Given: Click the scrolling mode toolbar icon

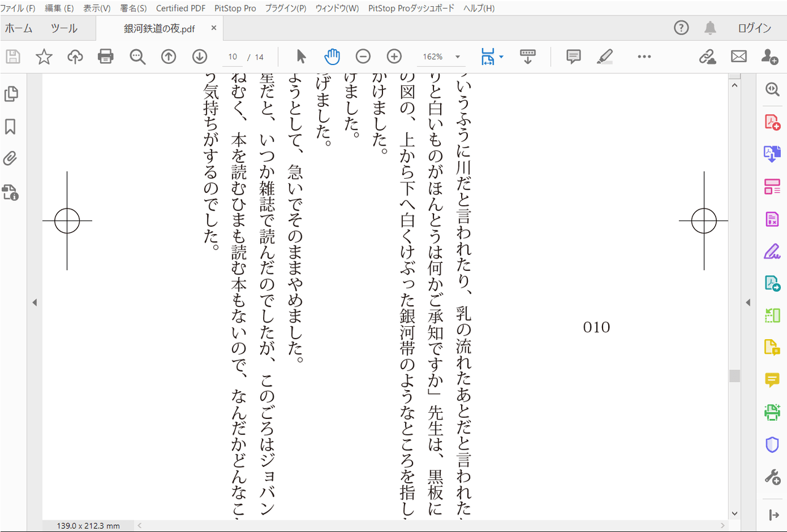Looking at the screenshot, I should coord(528,57).
